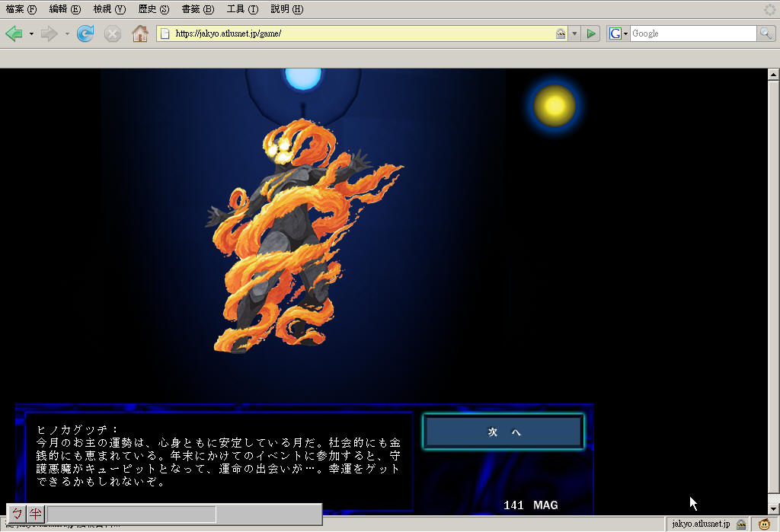Image resolution: width=780 pixels, height=532 pixels.
Task: Click the Google search input field
Action: 693,33
